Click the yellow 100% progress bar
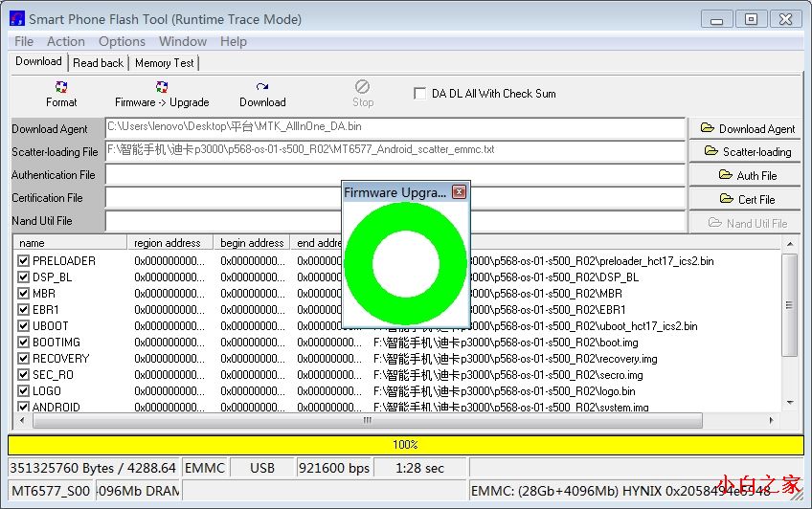Image resolution: width=812 pixels, height=509 pixels. point(405,445)
